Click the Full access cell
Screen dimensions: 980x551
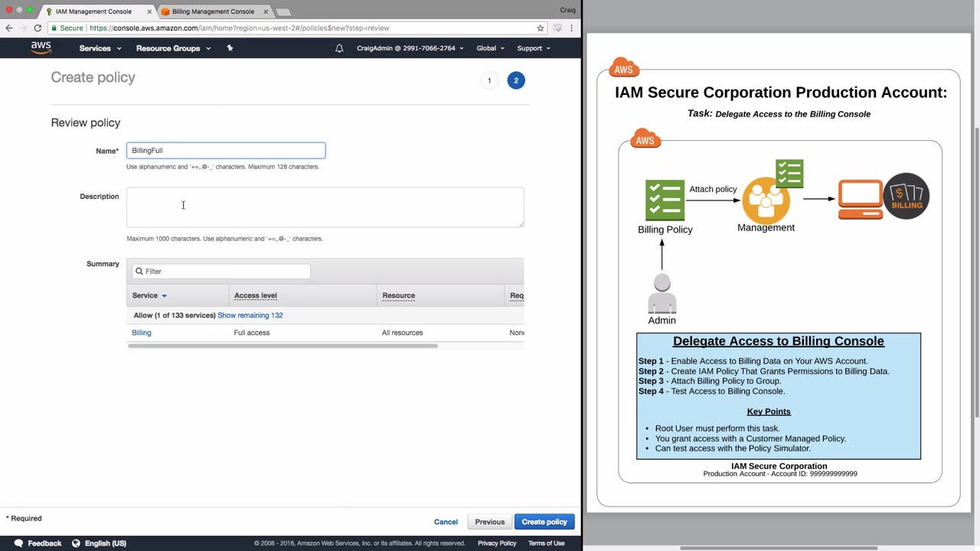click(x=252, y=333)
